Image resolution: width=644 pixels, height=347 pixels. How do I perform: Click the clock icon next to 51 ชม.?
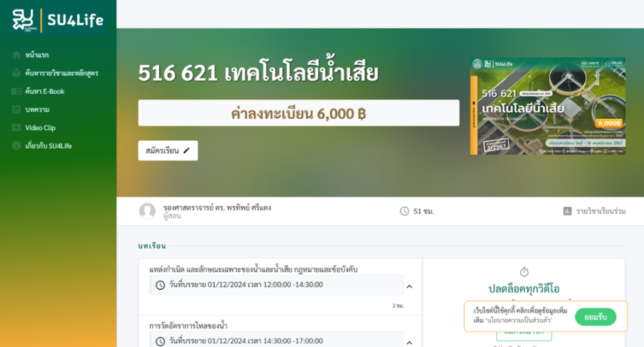(x=404, y=211)
